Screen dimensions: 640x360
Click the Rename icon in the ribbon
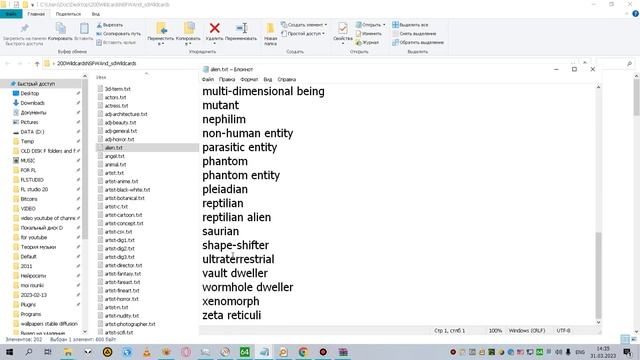click(242, 28)
